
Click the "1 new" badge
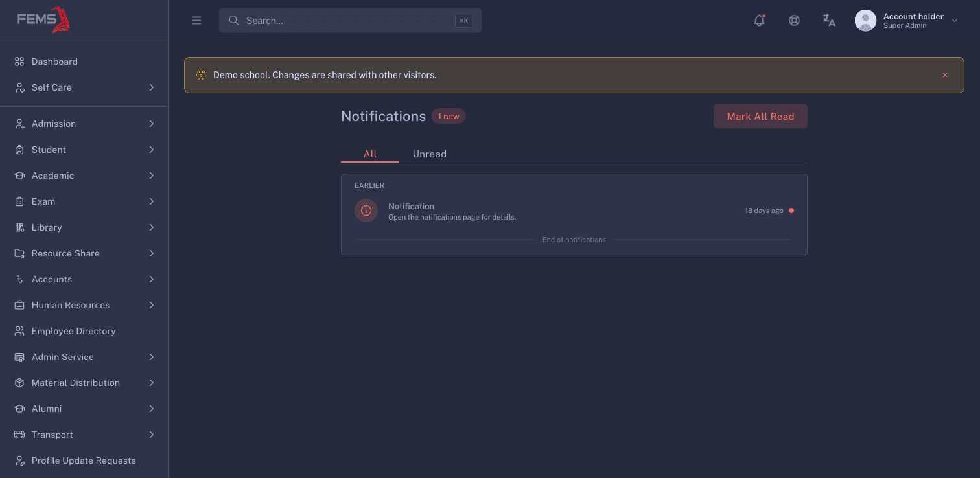(x=449, y=117)
